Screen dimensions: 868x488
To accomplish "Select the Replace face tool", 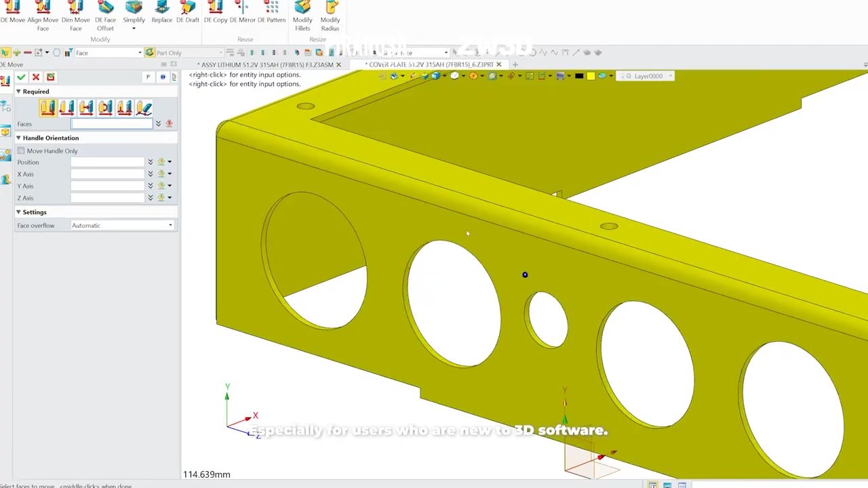I will pos(161,12).
